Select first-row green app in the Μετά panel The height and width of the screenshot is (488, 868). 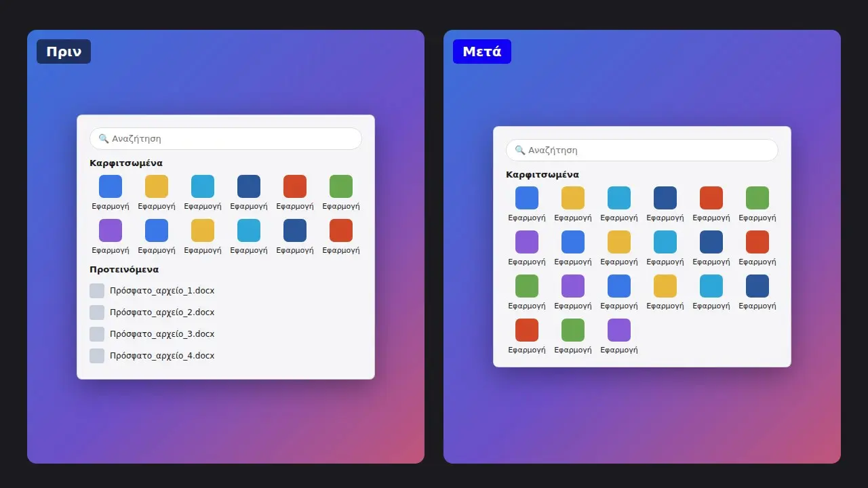[x=757, y=198]
